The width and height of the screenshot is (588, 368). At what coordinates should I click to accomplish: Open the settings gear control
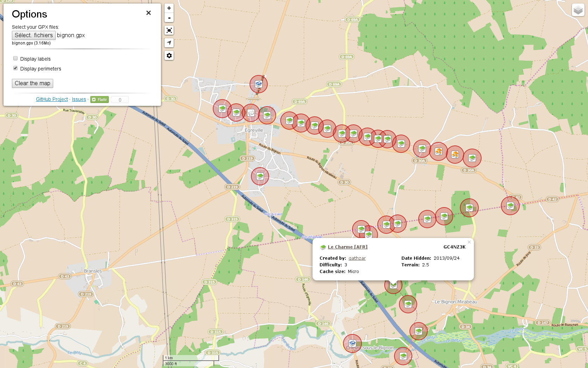click(169, 55)
